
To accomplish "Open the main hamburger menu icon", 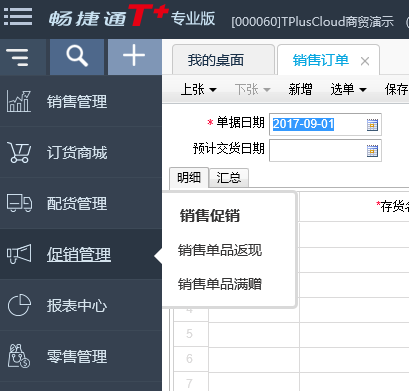I will 18,16.
